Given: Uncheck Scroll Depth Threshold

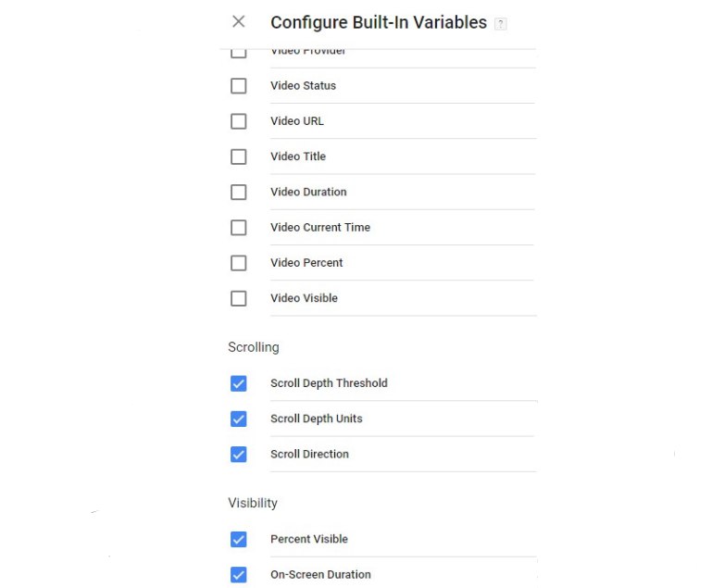Looking at the screenshot, I should pyautogui.click(x=238, y=383).
